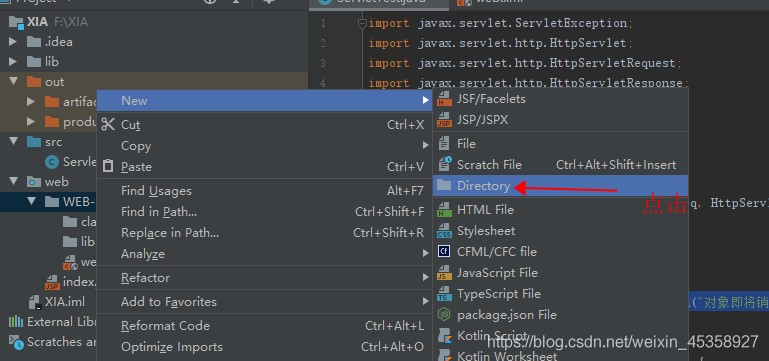Collapse the out folder

(x=13, y=82)
